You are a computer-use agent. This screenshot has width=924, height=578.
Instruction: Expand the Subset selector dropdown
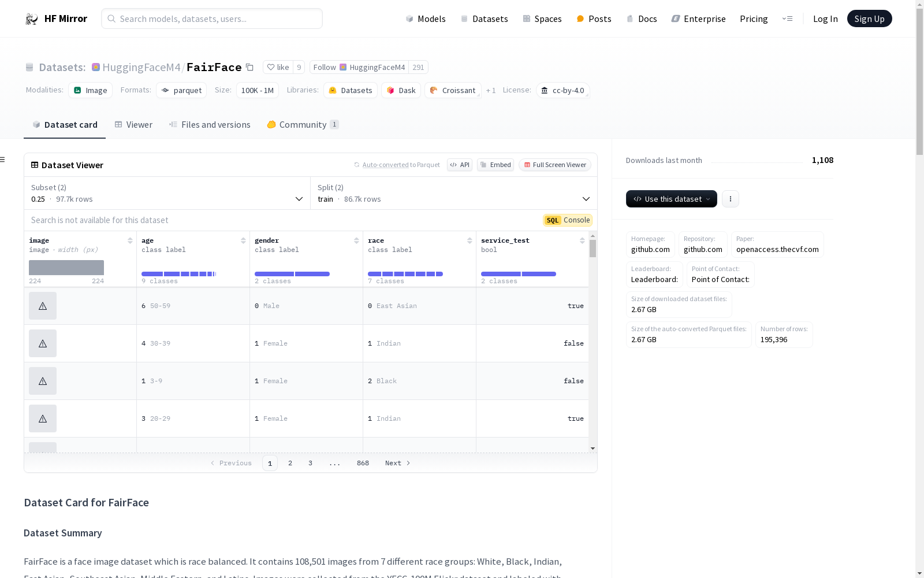[x=167, y=193]
